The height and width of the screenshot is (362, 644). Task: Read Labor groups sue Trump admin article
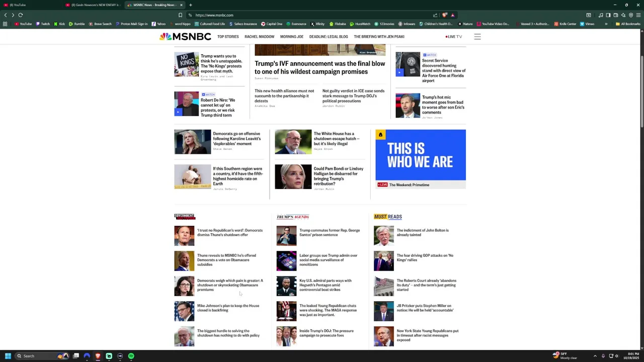tap(328, 260)
